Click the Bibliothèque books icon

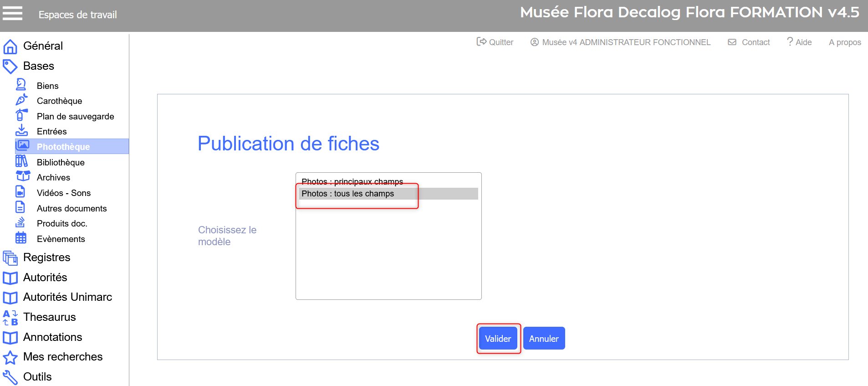[21, 161]
